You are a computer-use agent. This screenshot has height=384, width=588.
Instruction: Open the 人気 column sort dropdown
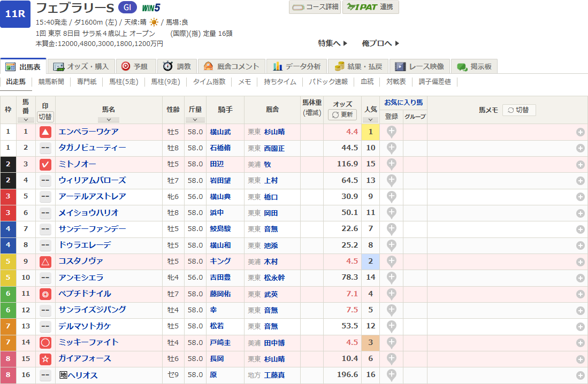pos(370,120)
